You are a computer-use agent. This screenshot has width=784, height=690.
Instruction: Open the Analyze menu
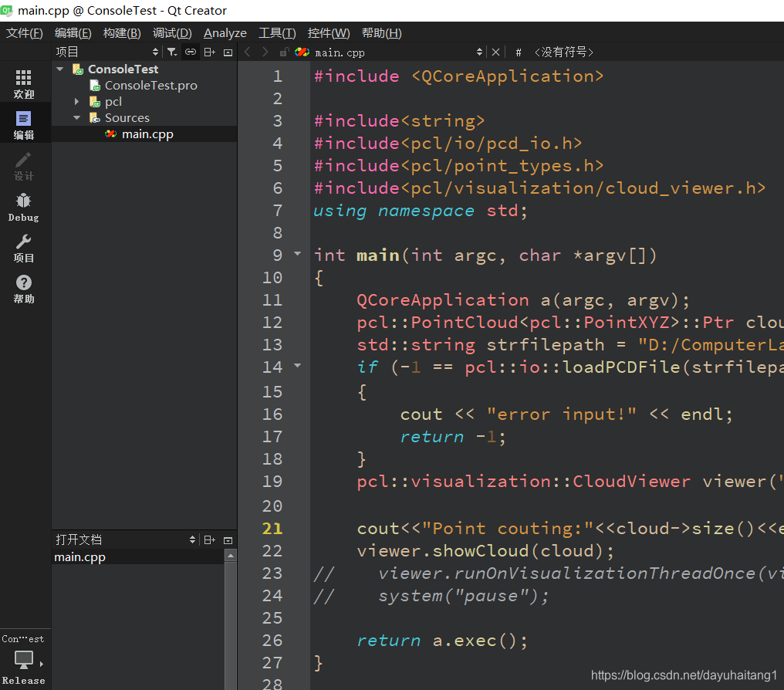pyautogui.click(x=225, y=33)
